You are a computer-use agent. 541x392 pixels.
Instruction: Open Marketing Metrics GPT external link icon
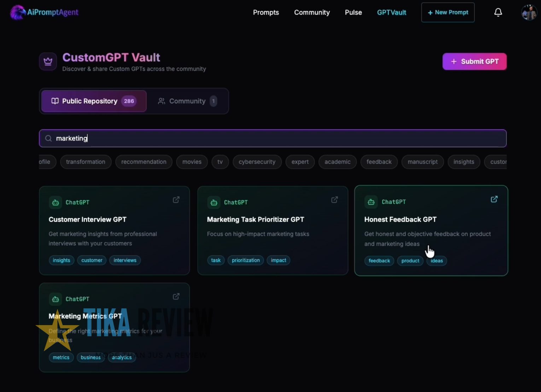[x=176, y=296]
